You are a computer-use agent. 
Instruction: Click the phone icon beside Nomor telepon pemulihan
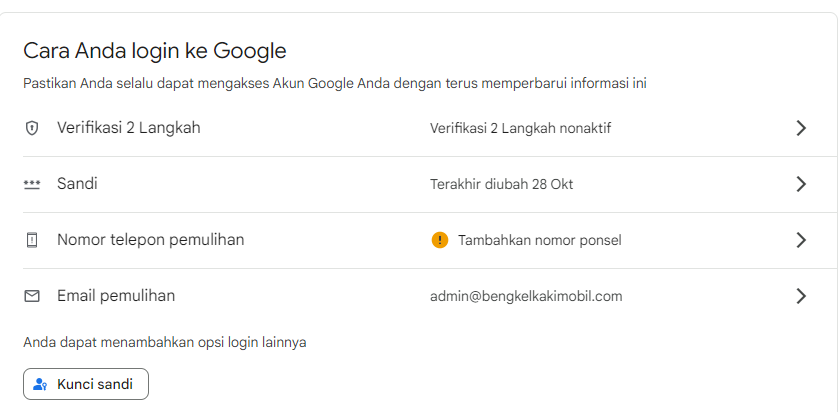[32, 240]
